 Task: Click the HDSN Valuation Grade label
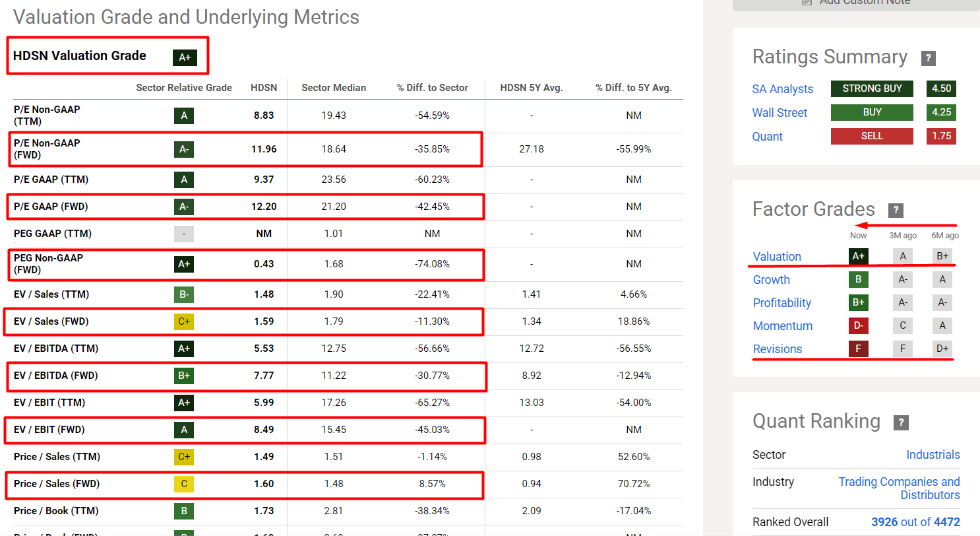point(80,55)
